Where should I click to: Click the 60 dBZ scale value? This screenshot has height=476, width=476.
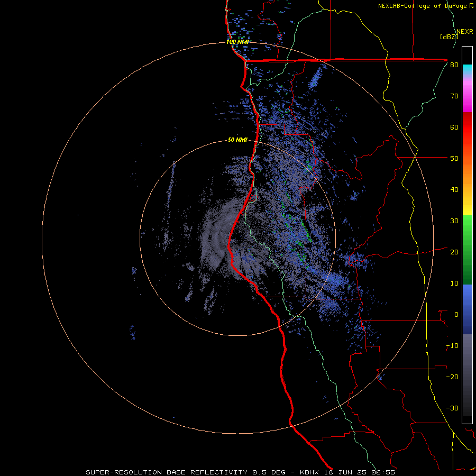pos(454,127)
